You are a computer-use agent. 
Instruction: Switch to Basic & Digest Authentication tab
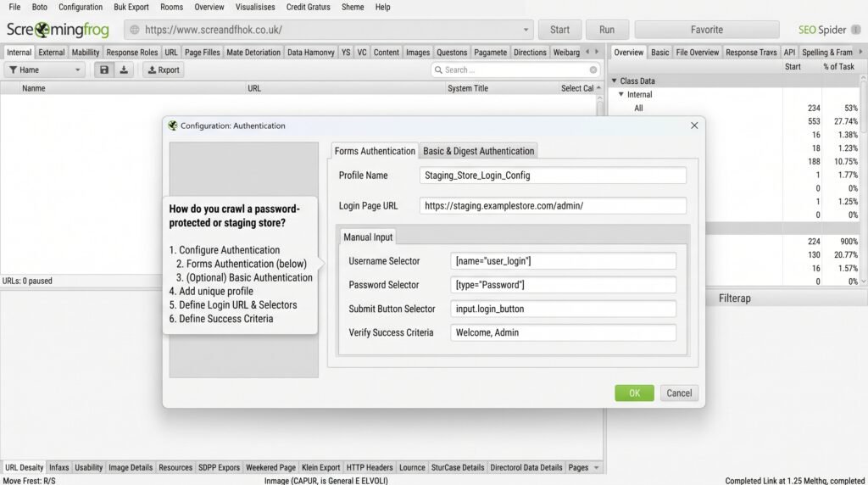pos(478,151)
